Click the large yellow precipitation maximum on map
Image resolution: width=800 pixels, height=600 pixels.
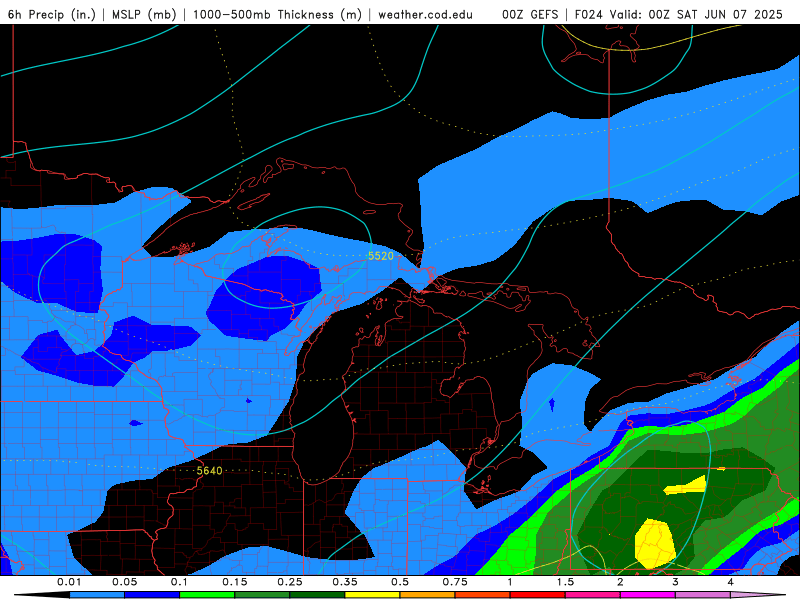655,544
